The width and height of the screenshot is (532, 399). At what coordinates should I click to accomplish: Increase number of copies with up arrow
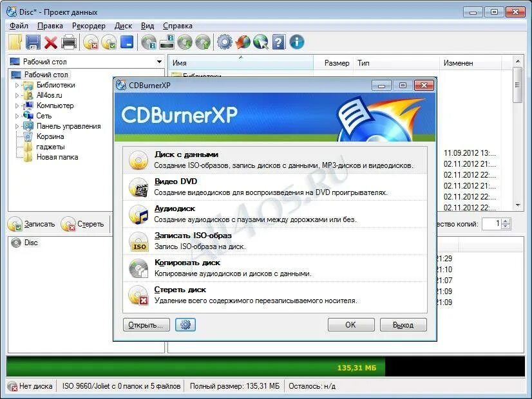point(506,221)
